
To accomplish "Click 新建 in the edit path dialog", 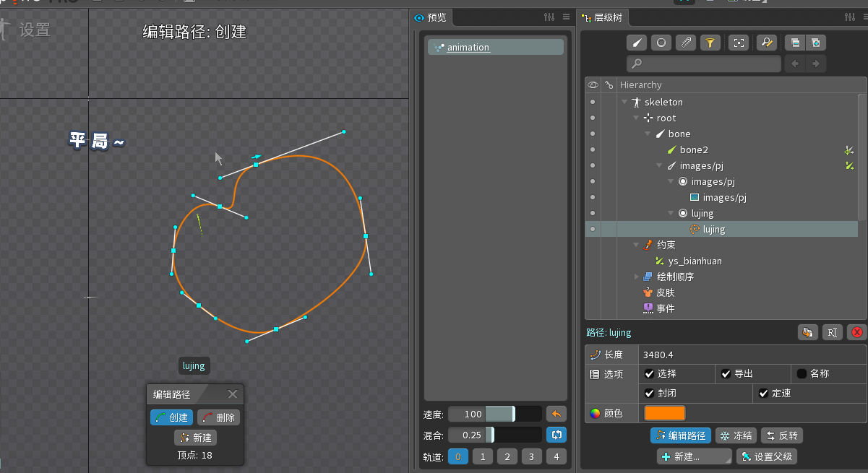I will point(195,438).
